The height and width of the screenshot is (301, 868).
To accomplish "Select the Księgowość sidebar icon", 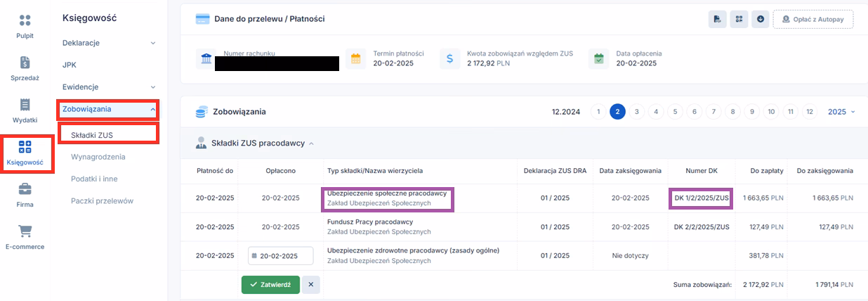I will 25,147.
